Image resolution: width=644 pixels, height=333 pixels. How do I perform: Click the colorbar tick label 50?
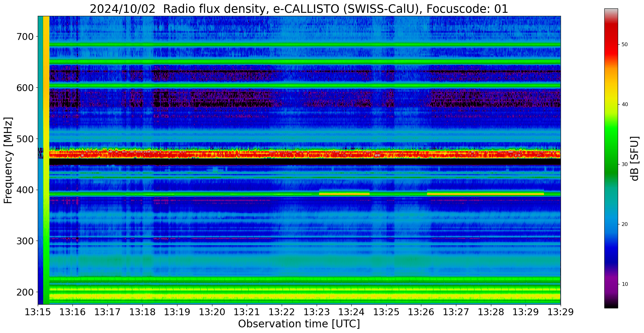coord(625,45)
